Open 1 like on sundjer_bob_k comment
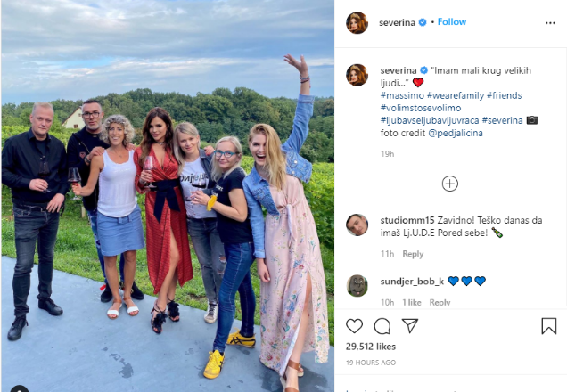The height and width of the screenshot is (392, 567). coord(412,302)
